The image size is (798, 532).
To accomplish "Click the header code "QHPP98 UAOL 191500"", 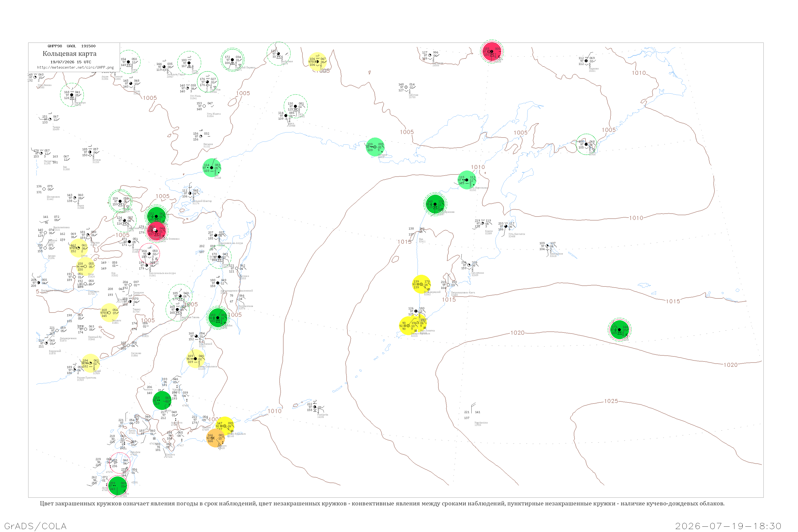I will coord(72,46).
